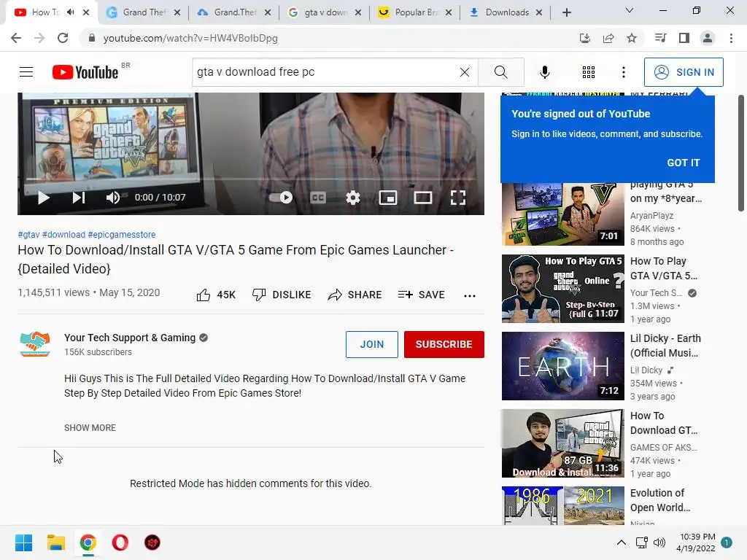
Task: JOIN the channel membership
Action: 371,344
